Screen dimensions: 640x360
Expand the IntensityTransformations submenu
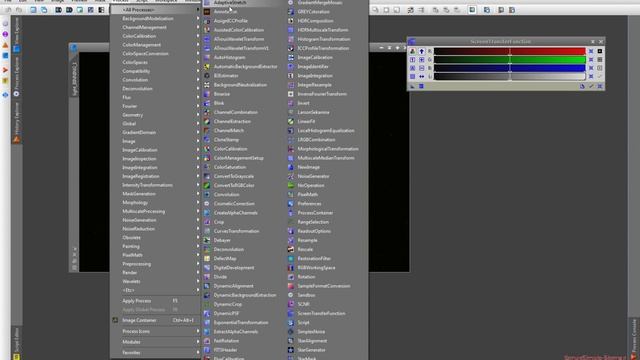coord(156,185)
